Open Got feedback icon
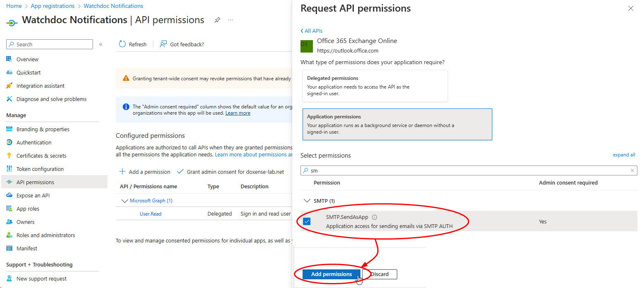 [x=163, y=44]
